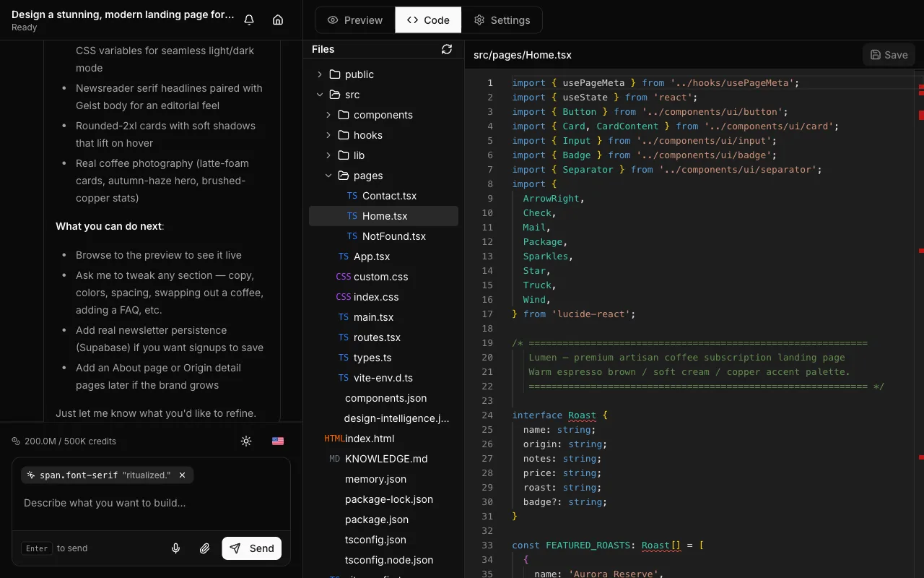Open App.tsx file

(x=383, y=256)
